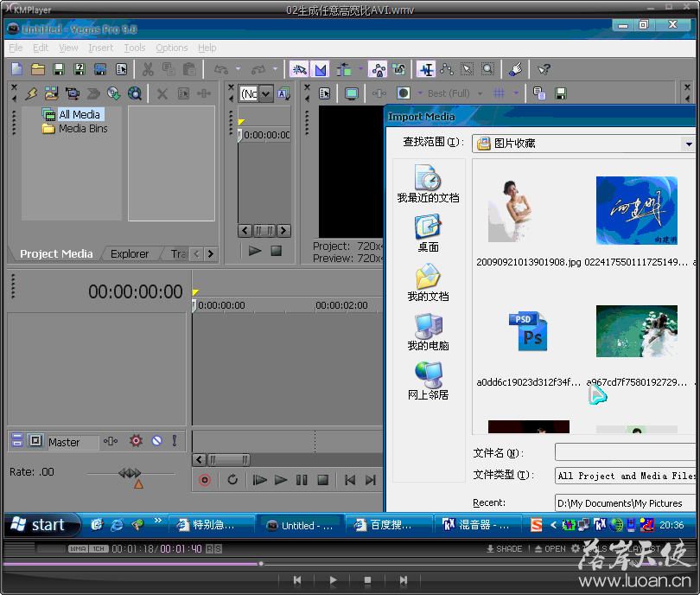
Task: Expand the Auto Ripple mode dropdown arrow
Action: click(360, 69)
